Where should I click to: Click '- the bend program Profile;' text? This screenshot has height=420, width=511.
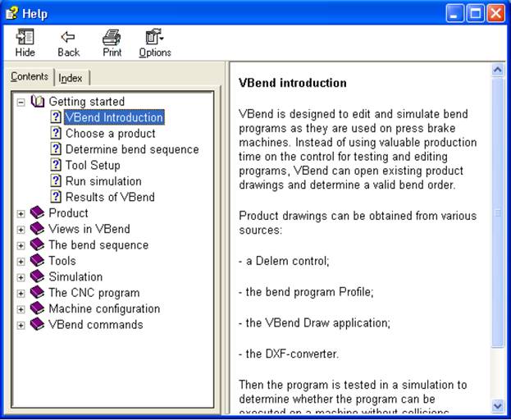click(x=306, y=292)
